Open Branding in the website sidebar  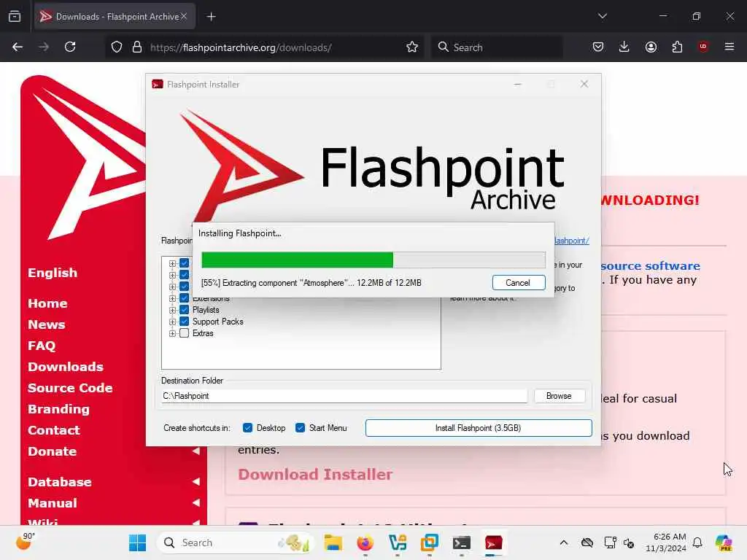tap(58, 409)
